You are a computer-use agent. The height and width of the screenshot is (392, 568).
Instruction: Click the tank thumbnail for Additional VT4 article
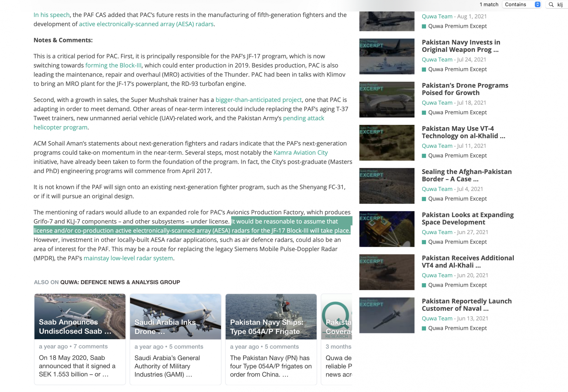387,272
